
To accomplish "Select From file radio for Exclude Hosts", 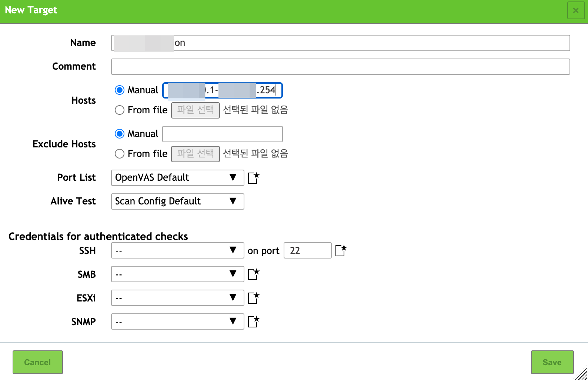I will click(120, 154).
